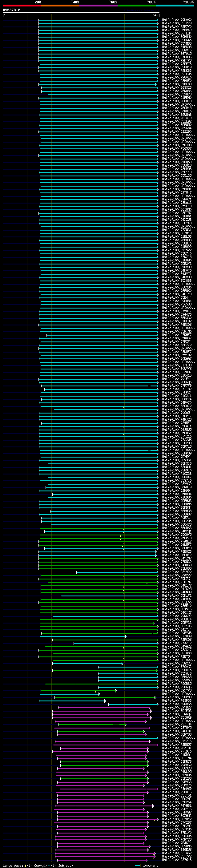The image size is (197, 868).
Task: Select hit label UniRef100_A8B8Z3
Action: coord(176,551)
